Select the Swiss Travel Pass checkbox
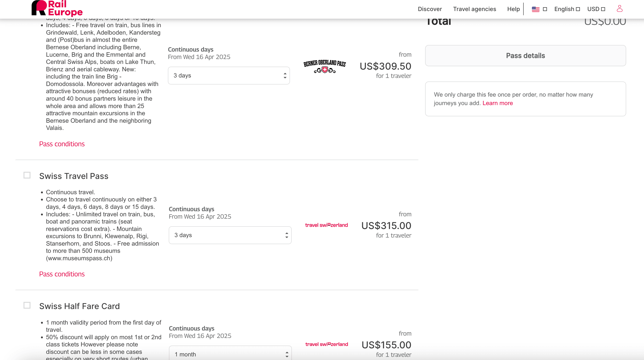The height and width of the screenshot is (360, 644). click(x=27, y=175)
